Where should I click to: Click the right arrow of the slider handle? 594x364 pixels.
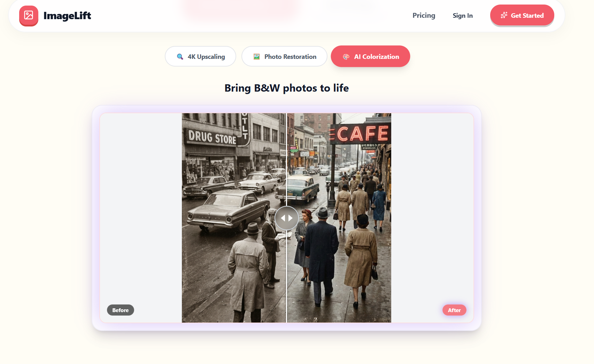[x=291, y=218]
